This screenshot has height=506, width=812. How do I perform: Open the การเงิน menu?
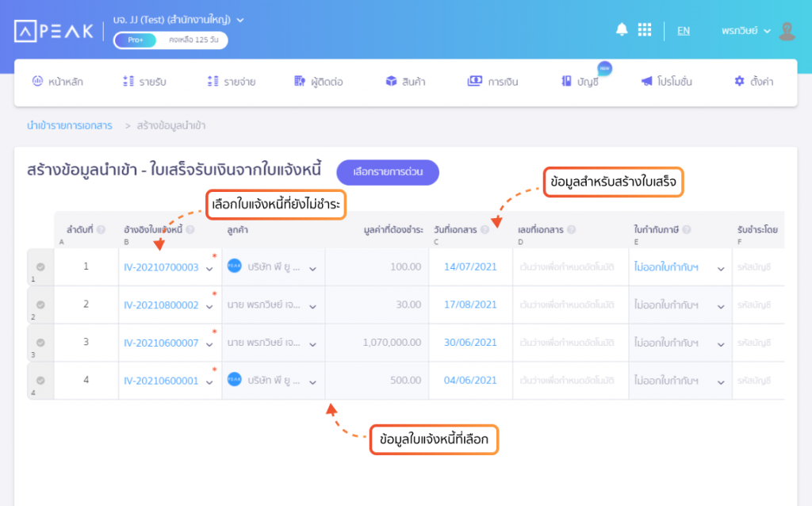(x=492, y=82)
